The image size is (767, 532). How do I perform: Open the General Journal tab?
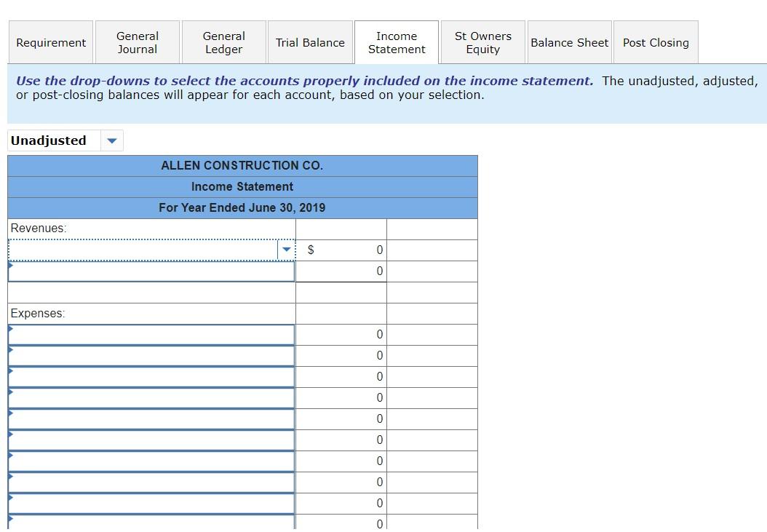[x=137, y=42]
